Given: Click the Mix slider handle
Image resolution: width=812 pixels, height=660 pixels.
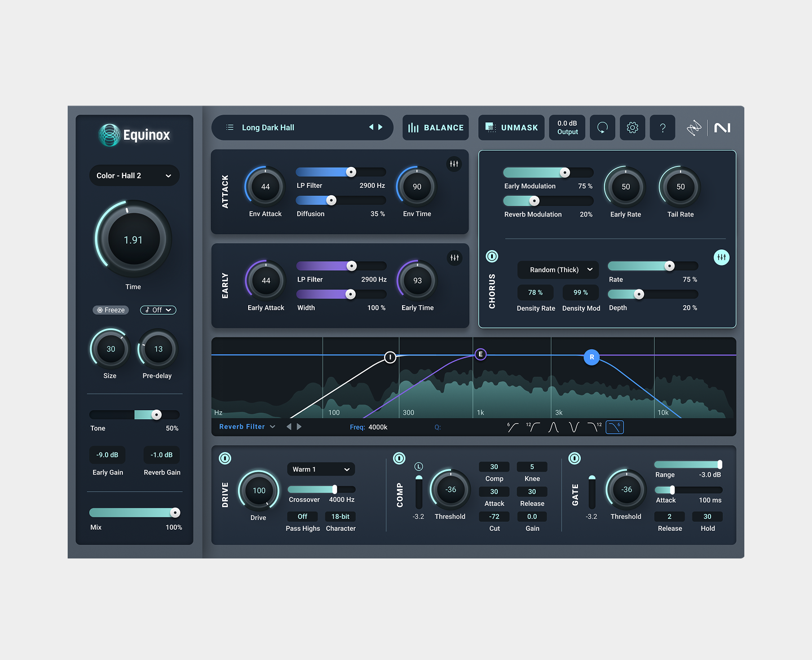Looking at the screenshot, I should 175,512.
